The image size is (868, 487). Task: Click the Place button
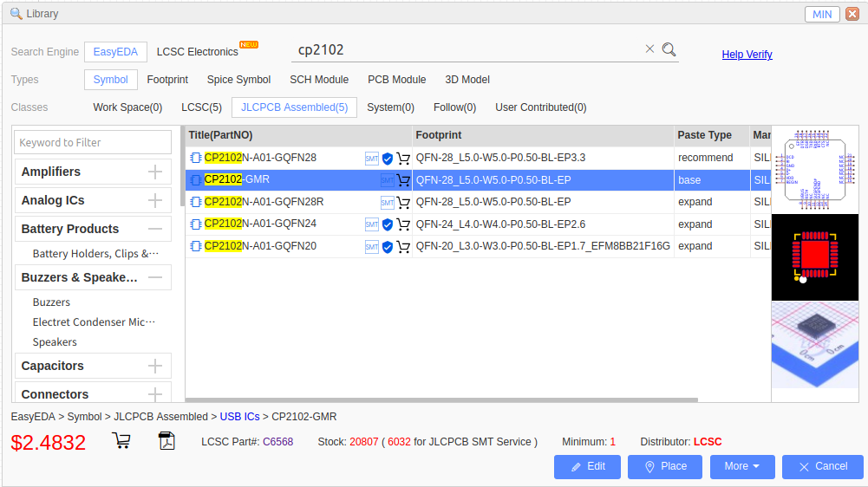tap(665, 466)
